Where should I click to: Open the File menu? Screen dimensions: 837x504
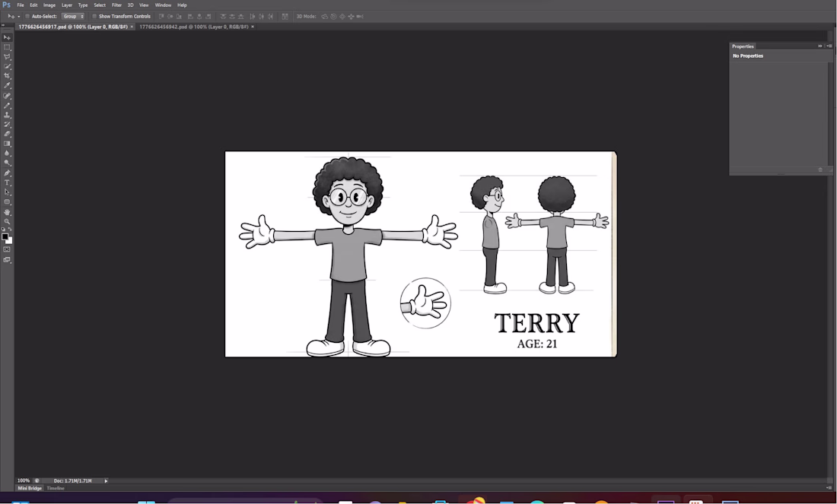point(21,5)
